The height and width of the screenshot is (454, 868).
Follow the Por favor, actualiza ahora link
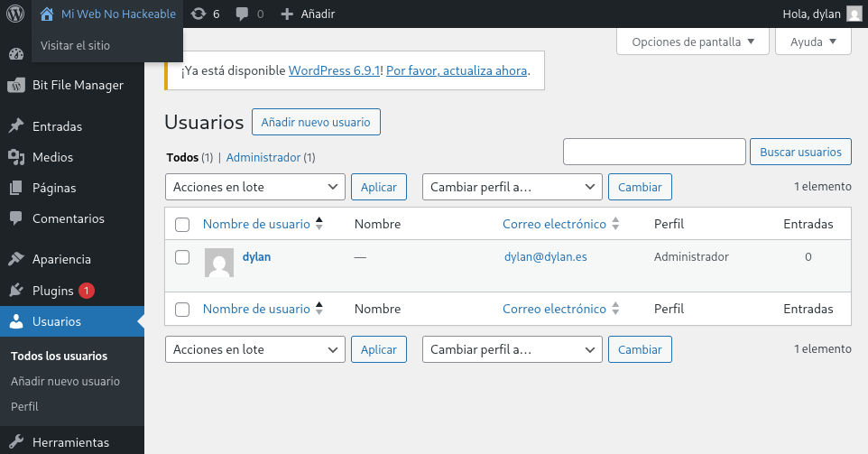coord(456,70)
